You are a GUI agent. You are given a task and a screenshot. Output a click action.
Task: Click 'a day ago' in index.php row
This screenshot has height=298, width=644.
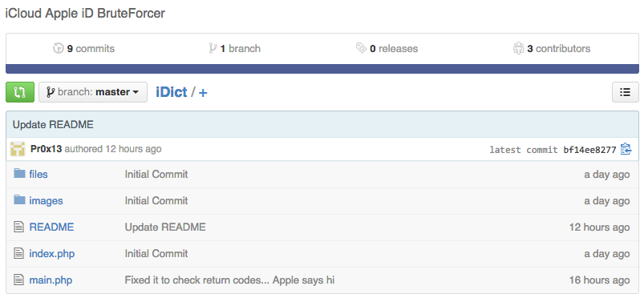pyautogui.click(x=607, y=254)
